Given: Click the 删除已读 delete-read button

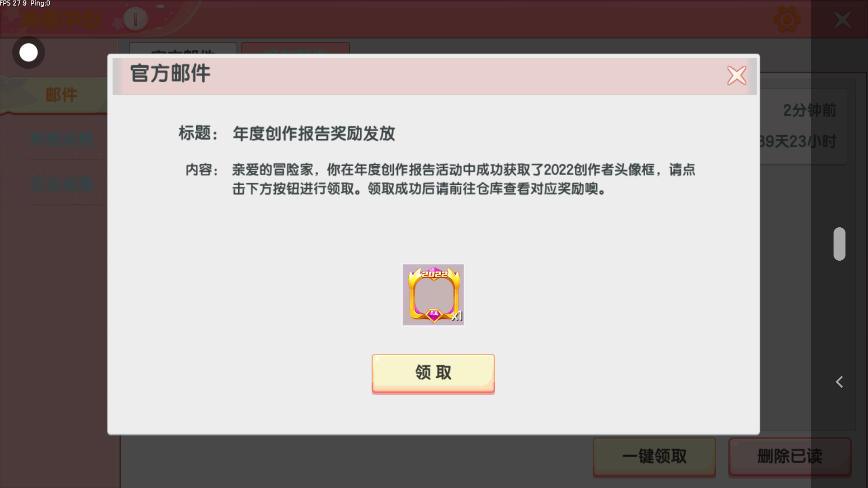Looking at the screenshot, I should [790, 456].
